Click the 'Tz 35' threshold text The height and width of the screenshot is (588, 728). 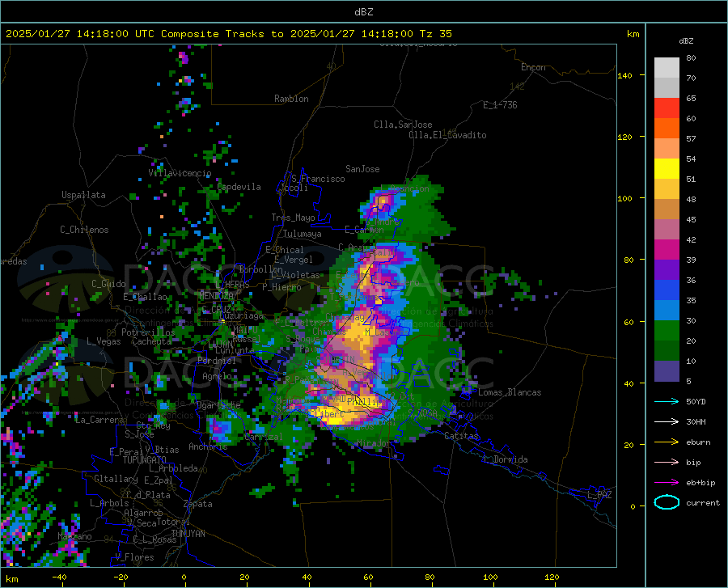click(x=435, y=34)
